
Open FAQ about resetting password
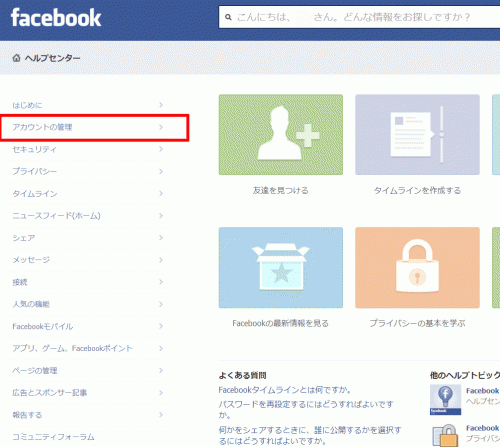pos(306,409)
